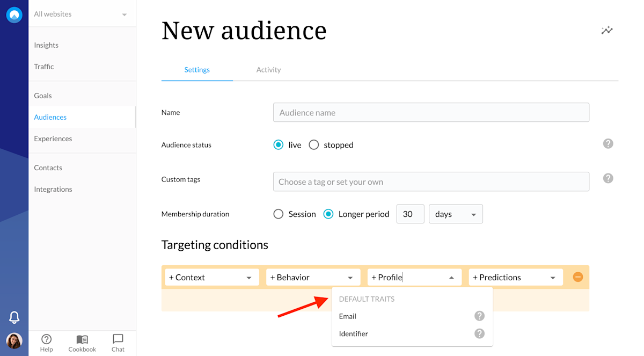
Task: Expand the + Behavior dropdown
Action: [x=313, y=277]
